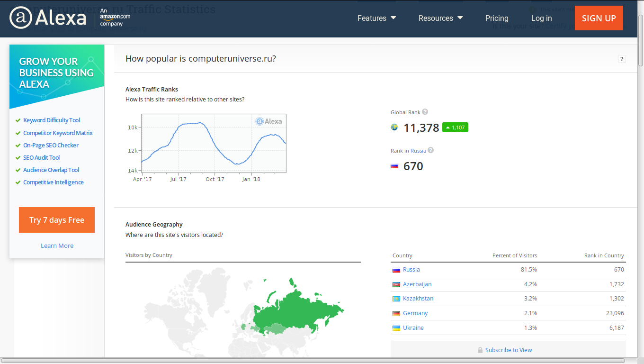Image resolution: width=644 pixels, height=364 pixels.
Task: Click the Germany flag icon
Action: pyautogui.click(x=396, y=313)
